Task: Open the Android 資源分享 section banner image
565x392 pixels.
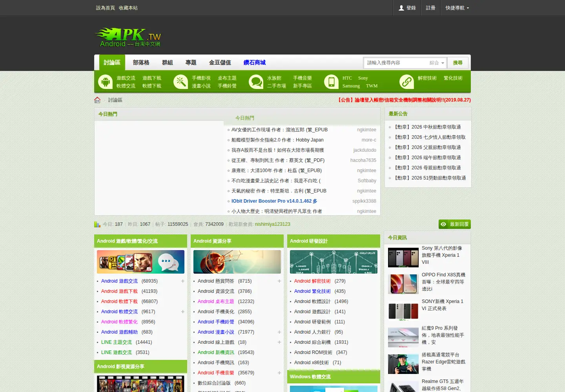Action: coord(237,262)
